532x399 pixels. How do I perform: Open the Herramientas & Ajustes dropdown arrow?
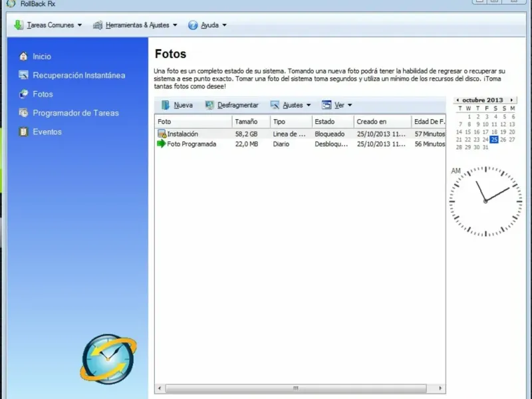tap(175, 25)
